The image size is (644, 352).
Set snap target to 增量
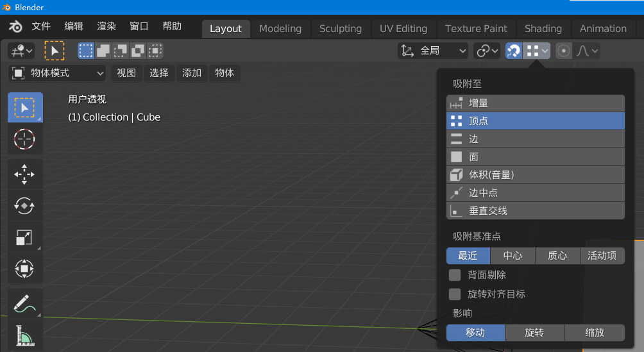tap(536, 103)
